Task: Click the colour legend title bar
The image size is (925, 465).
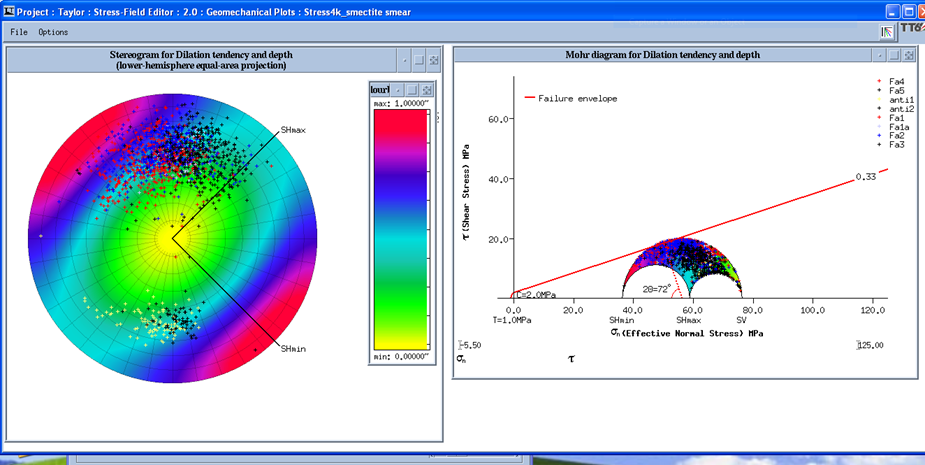Action: (380, 90)
